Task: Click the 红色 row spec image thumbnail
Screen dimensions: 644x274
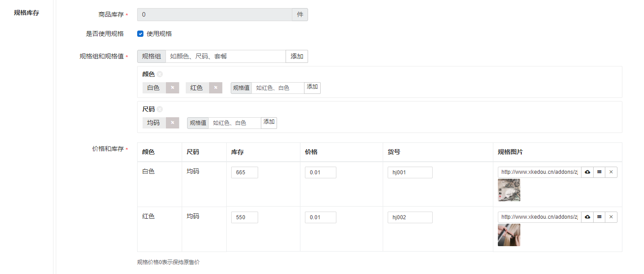Action: click(509, 235)
